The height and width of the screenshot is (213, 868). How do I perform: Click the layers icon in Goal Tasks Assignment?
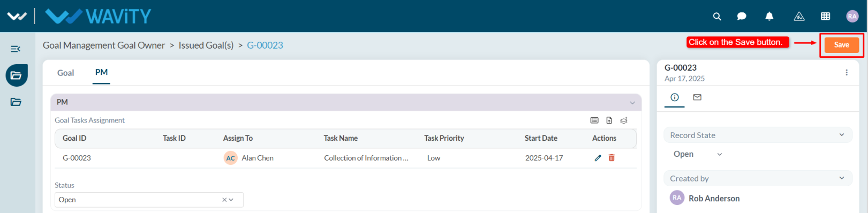pos(624,120)
